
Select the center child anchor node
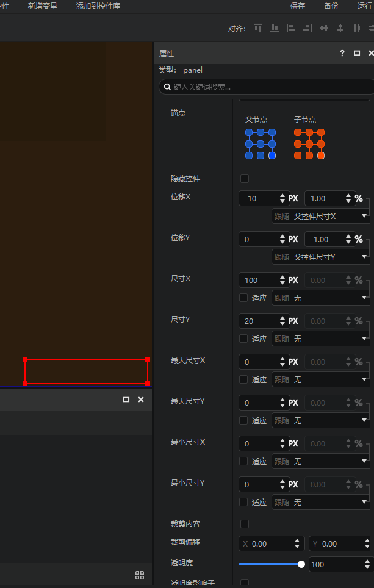[x=309, y=144]
